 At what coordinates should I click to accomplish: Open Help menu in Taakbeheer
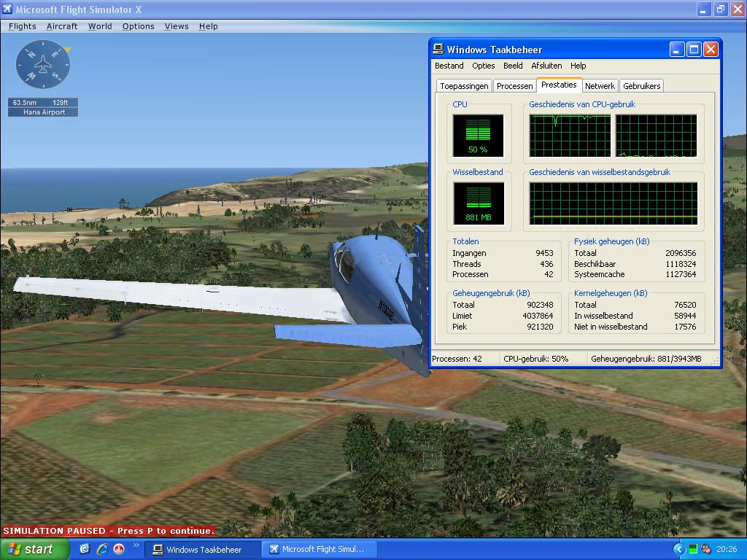(x=578, y=66)
